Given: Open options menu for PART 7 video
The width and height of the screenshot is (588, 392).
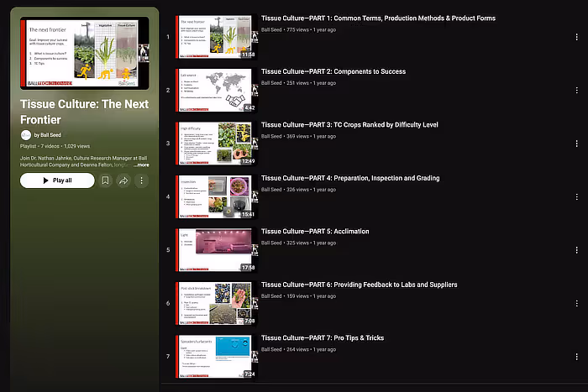Looking at the screenshot, I should pos(576,357).
